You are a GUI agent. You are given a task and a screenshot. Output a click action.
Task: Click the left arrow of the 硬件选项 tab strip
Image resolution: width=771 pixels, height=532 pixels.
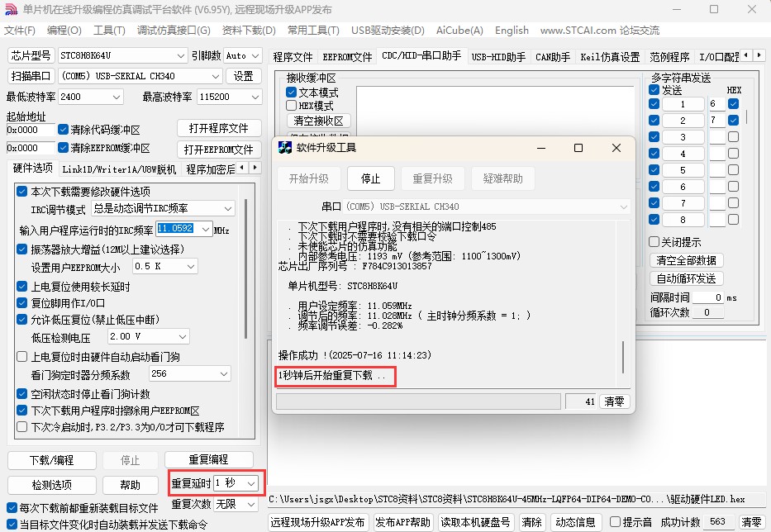[x=242, y=168]
